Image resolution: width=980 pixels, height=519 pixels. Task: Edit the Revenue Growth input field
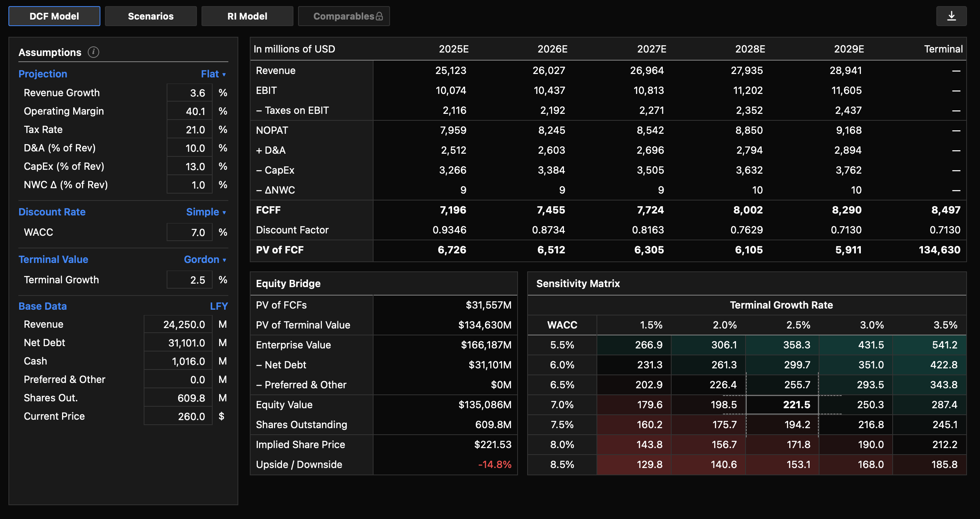[x=190, y=92]
